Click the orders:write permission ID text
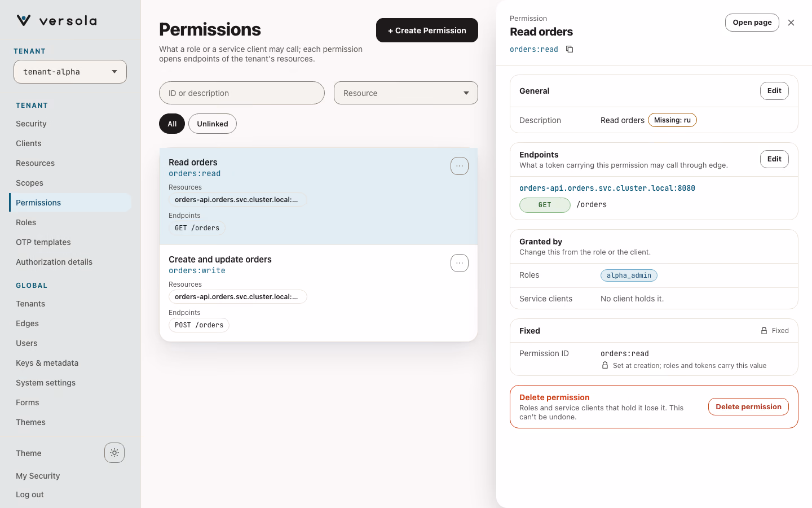The height and width of the screenshot is (508, 812). tap(197, 271)
